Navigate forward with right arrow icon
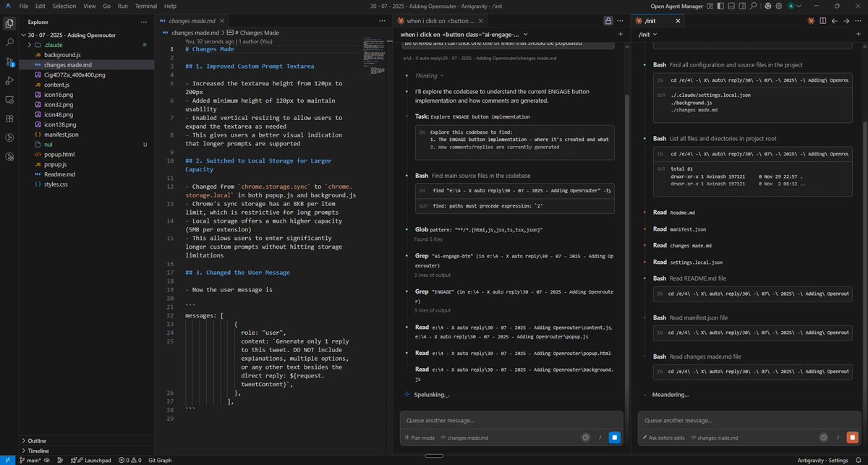868x465 pixels. pyautogui.click(x=845, y=21)
